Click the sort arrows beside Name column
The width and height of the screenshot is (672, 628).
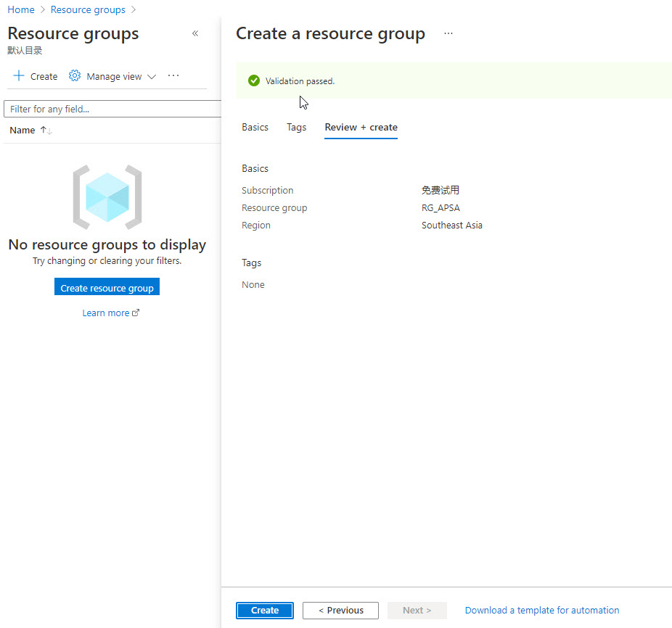[46, 131]
